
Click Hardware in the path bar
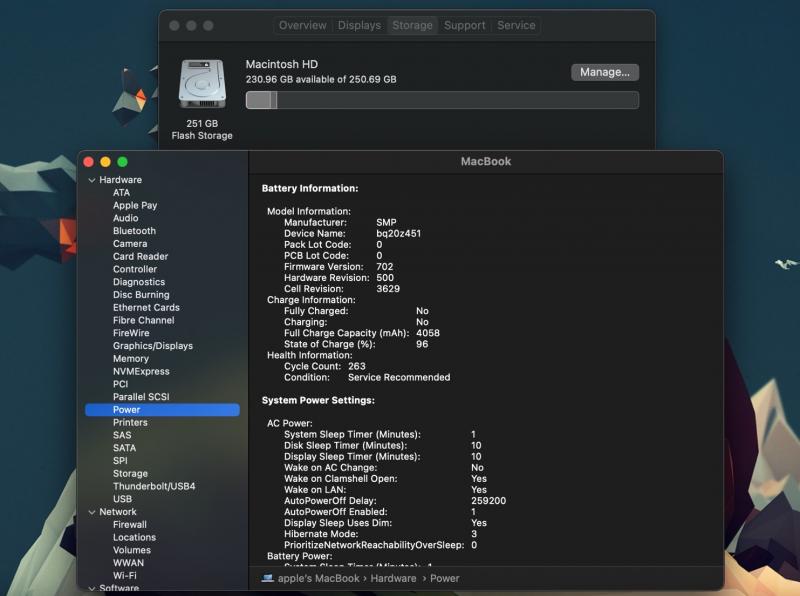point(393,578)
